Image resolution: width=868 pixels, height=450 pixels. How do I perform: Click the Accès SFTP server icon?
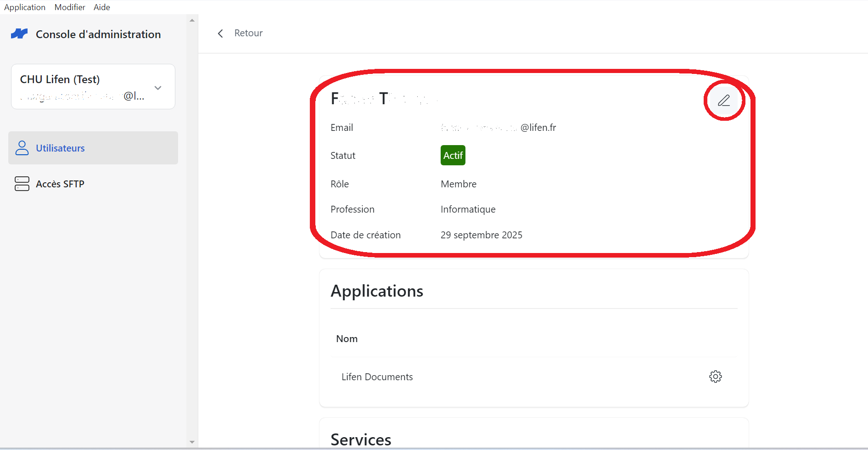[x=22, y=184]
